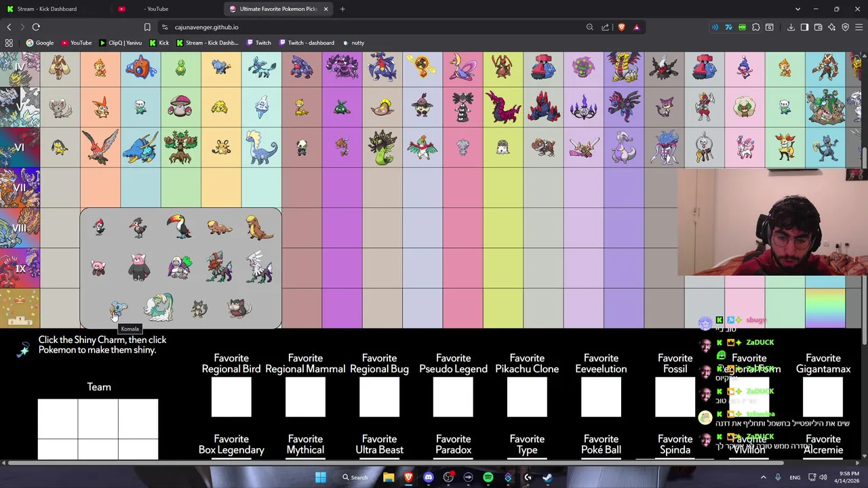Pick Pikipek in the Pokemon popup
The width and height of the screenshot is (868, 488).
[x=99, y=228]
